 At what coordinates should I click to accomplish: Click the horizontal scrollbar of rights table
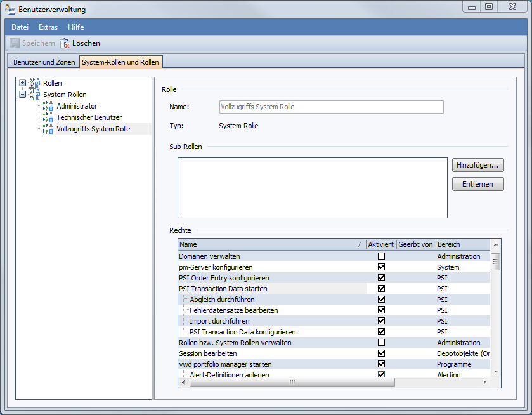point(292,383)
